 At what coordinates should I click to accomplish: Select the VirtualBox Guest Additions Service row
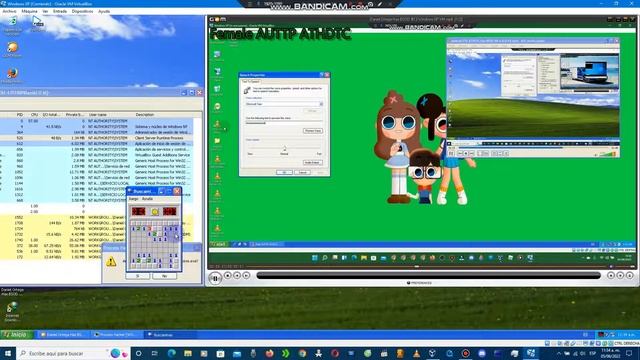coord(96,155)
